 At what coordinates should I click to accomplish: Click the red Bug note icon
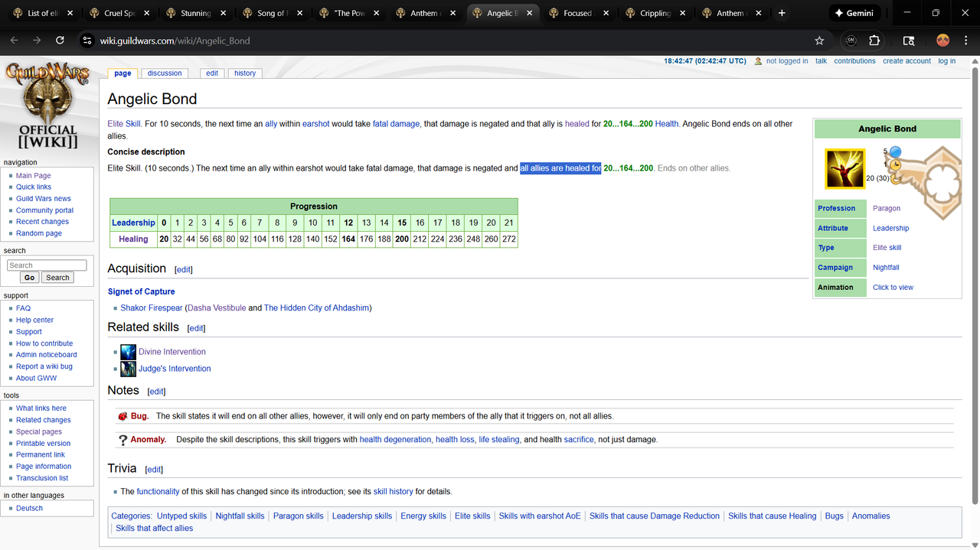(122, 416)
